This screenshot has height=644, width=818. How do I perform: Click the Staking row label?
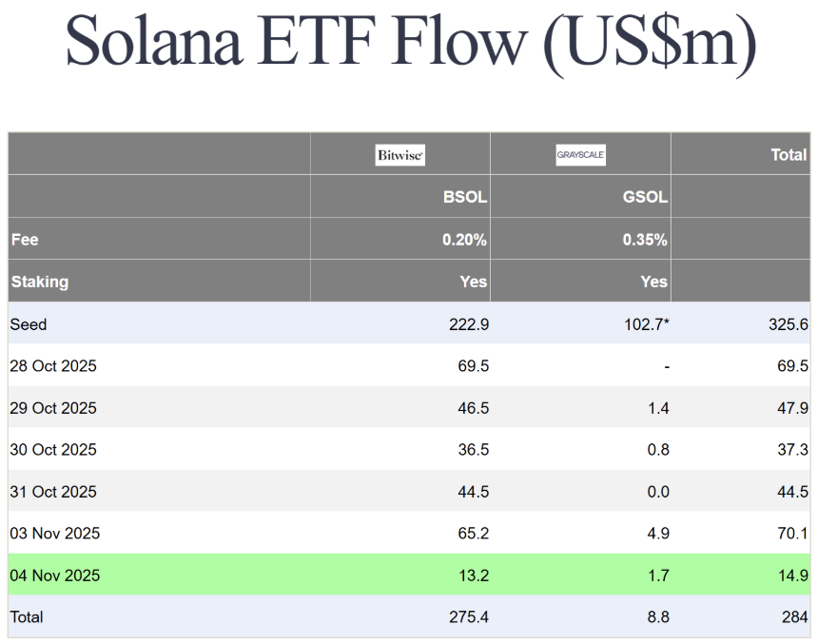[x=39, y=282]
